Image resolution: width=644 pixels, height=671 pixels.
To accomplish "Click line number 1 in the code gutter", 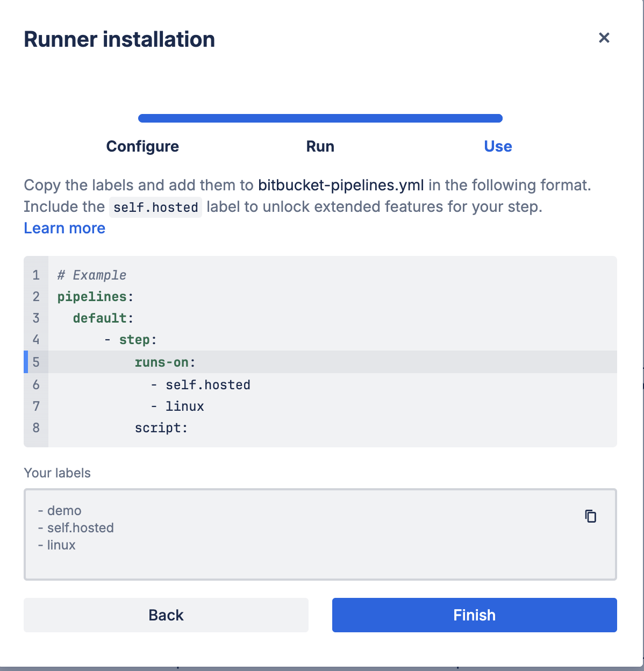I will click(x=36, y=275).
